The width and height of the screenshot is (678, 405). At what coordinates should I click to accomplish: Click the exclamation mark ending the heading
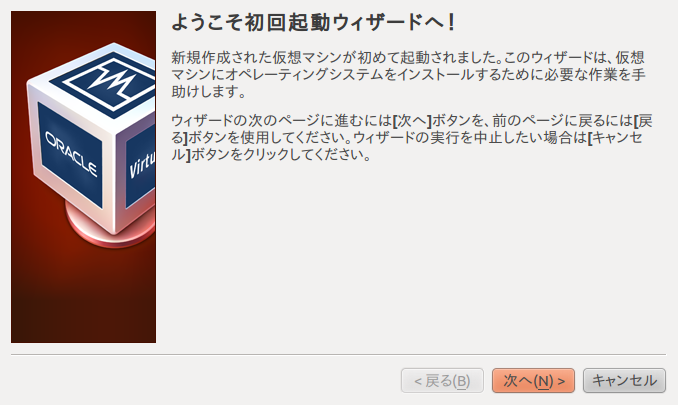pos(451,22)
